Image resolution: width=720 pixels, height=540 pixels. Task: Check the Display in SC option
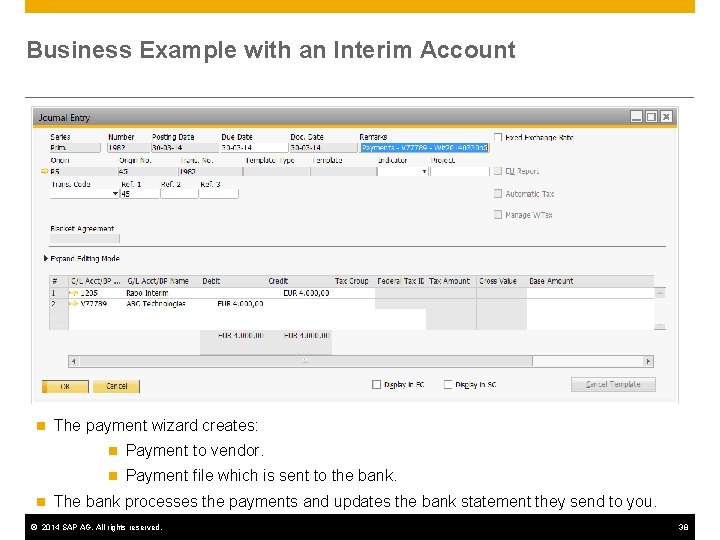(448, 384)
